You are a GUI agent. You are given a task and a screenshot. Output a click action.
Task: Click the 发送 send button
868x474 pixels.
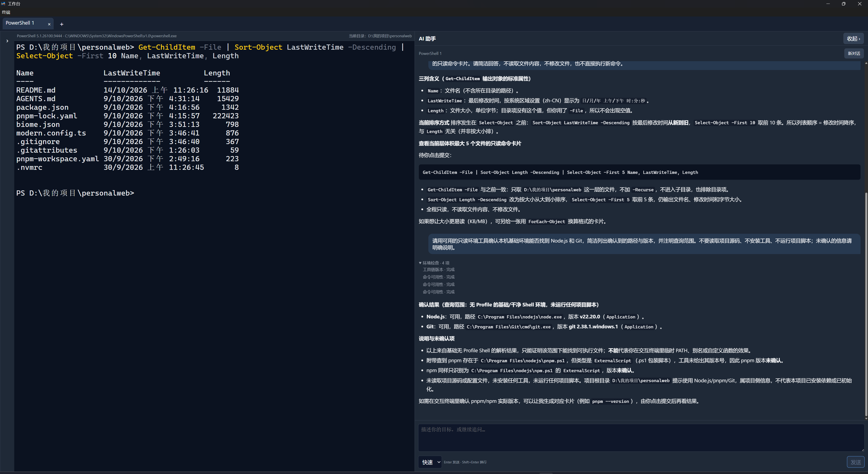click(x=856, y=462)
